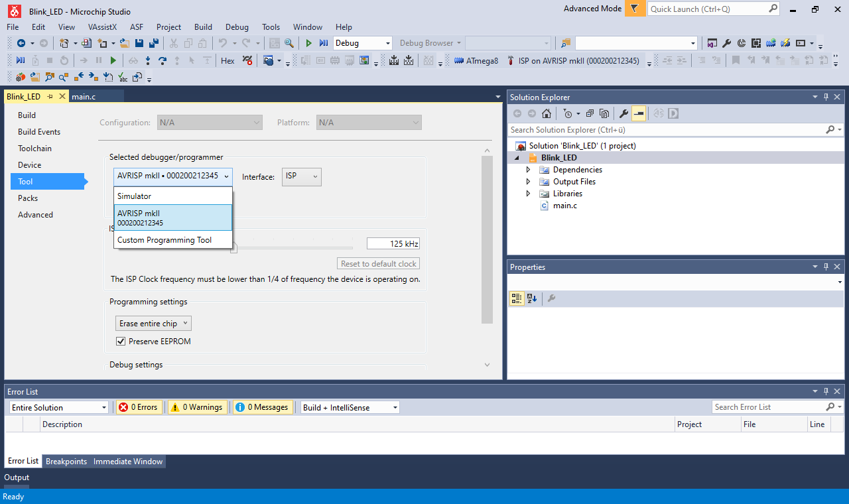
Task: Open the Advanced properties page
Action: click(x=35, y=215)
